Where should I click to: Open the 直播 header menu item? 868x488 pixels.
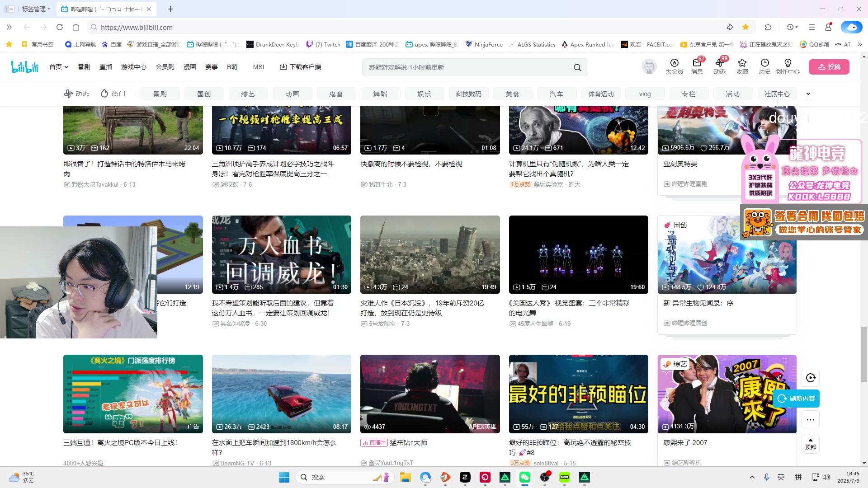[x=106, y=67]
